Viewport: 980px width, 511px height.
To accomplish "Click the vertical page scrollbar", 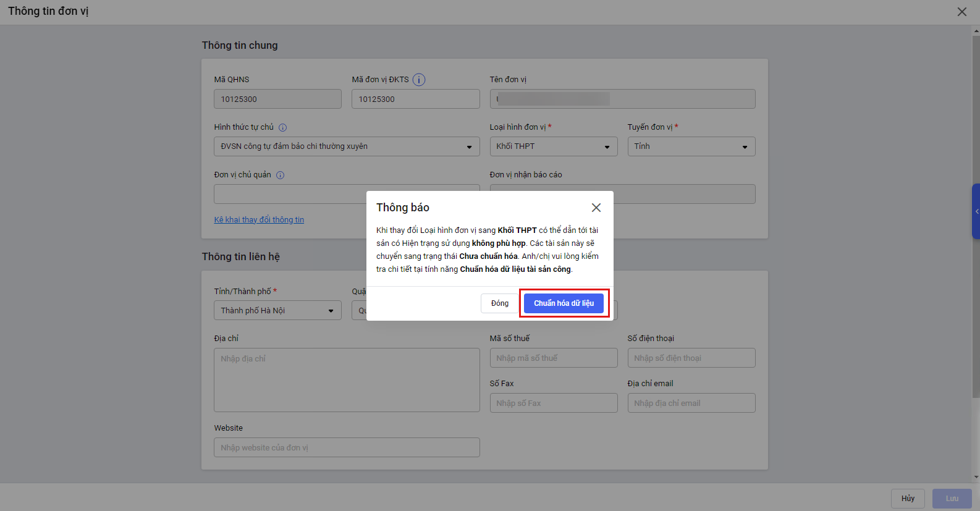I will [x=976, y=216].
